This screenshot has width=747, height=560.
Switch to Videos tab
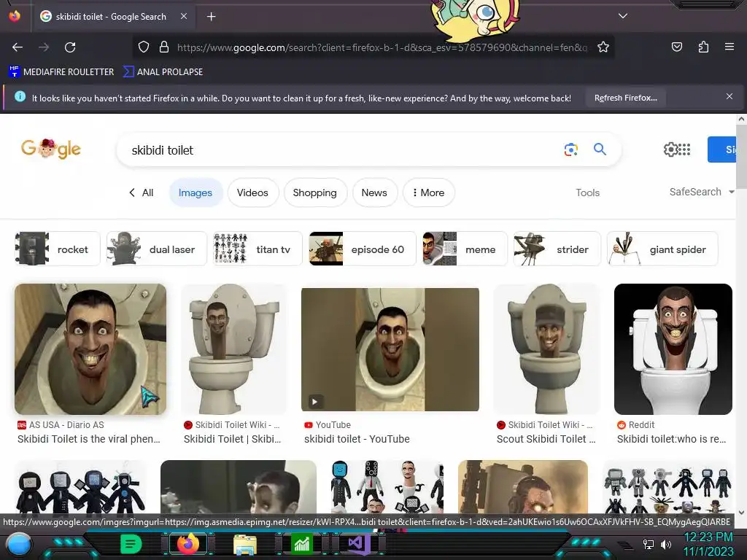coord(252,192)
